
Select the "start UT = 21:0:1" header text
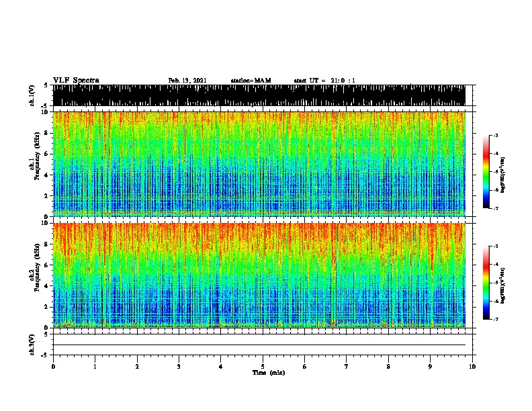click(324, 81)
